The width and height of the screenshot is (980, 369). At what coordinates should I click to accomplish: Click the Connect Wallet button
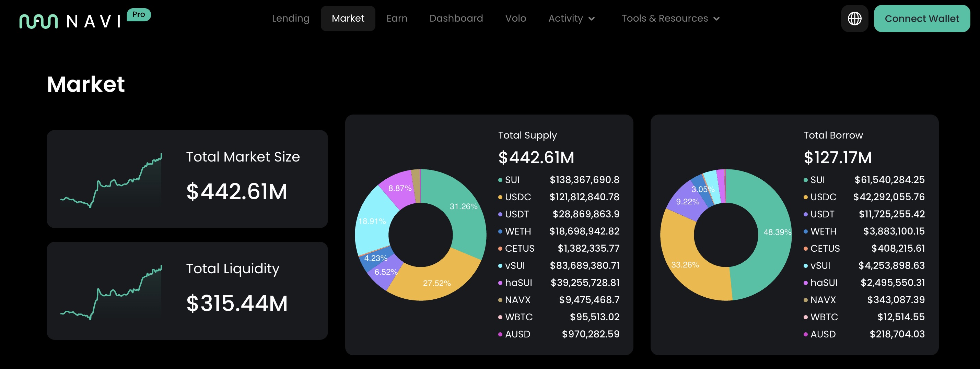point(922,18)
